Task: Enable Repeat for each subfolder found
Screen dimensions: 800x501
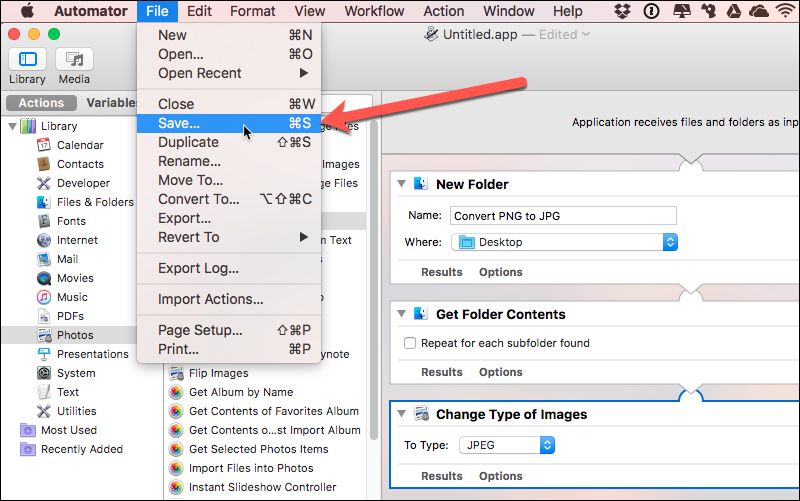Action: [410, 343]
